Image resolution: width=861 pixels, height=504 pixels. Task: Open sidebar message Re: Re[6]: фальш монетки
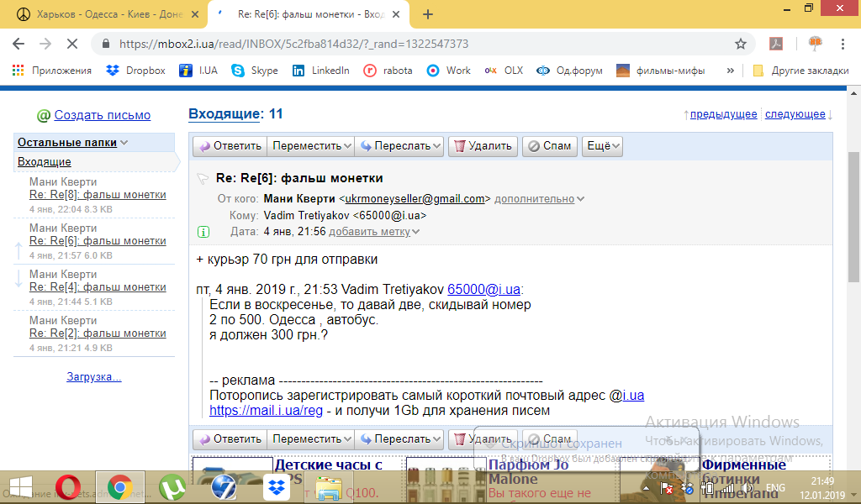[98, 241]
